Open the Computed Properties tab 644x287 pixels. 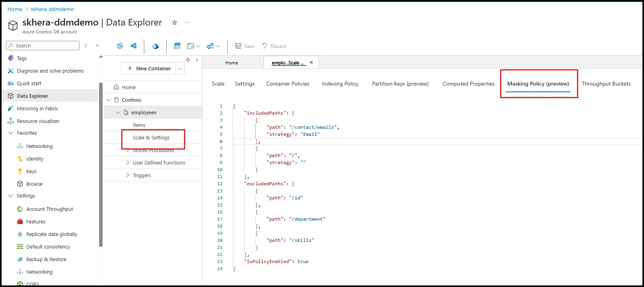pos(468,84)
